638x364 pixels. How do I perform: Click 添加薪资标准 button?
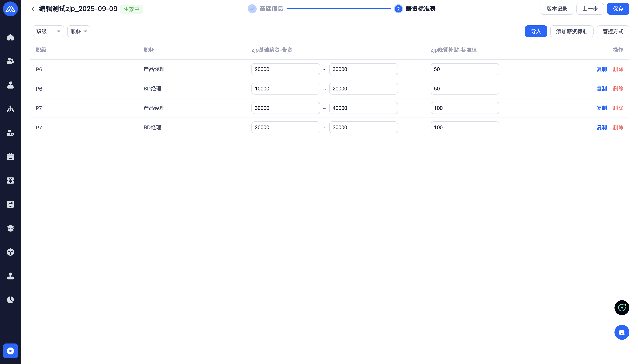coord(572,32)
